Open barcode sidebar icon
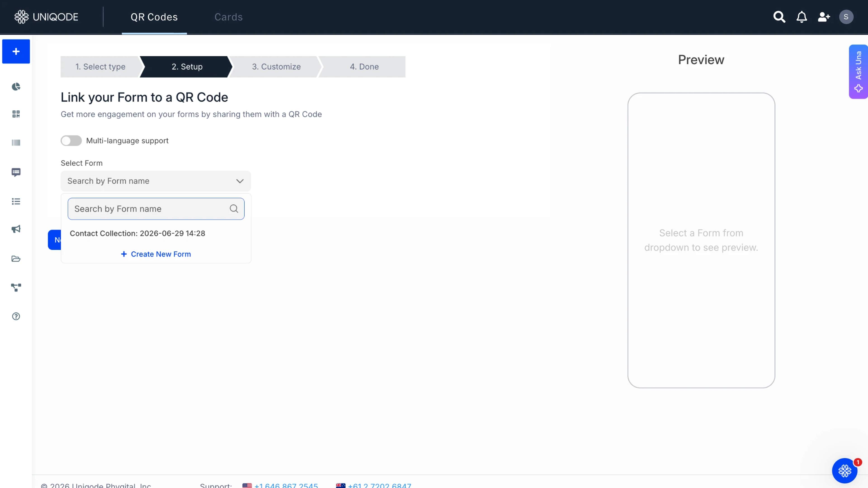Viewport: 868px width, 488px height. click(x=16, y=143)
